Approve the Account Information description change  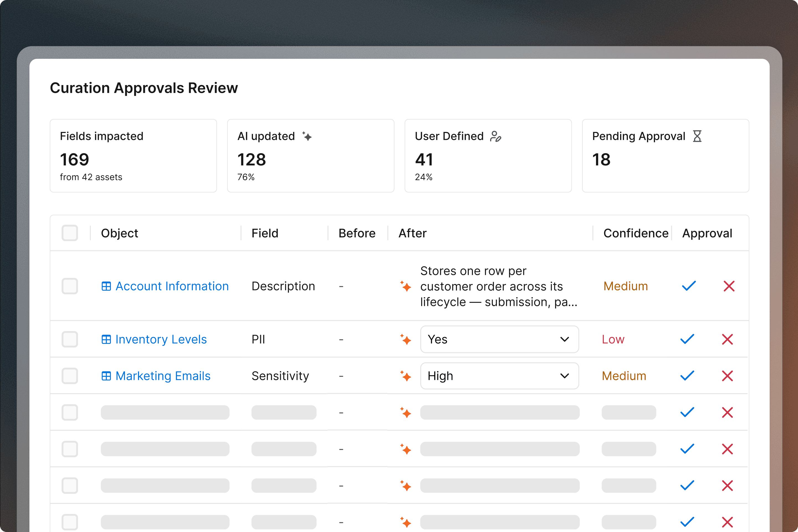(689, 286)
